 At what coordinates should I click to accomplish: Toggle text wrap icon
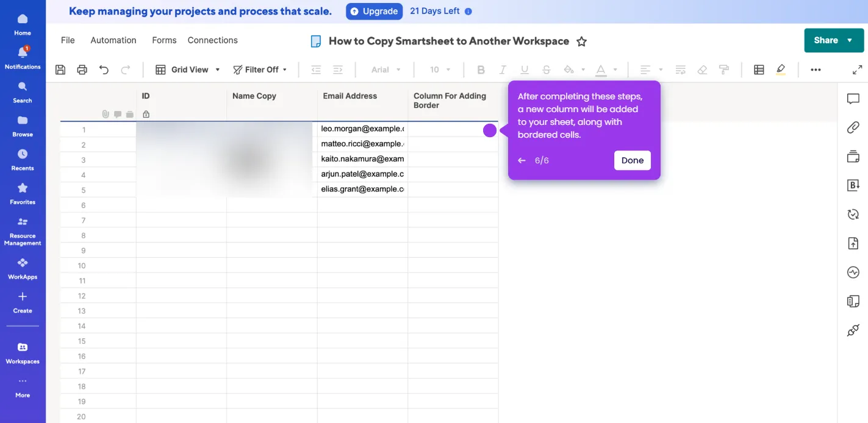[x=681, y=69]
